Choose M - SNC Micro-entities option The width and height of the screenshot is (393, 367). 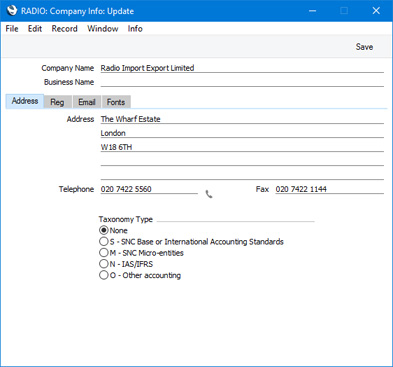tap(104, 253)
